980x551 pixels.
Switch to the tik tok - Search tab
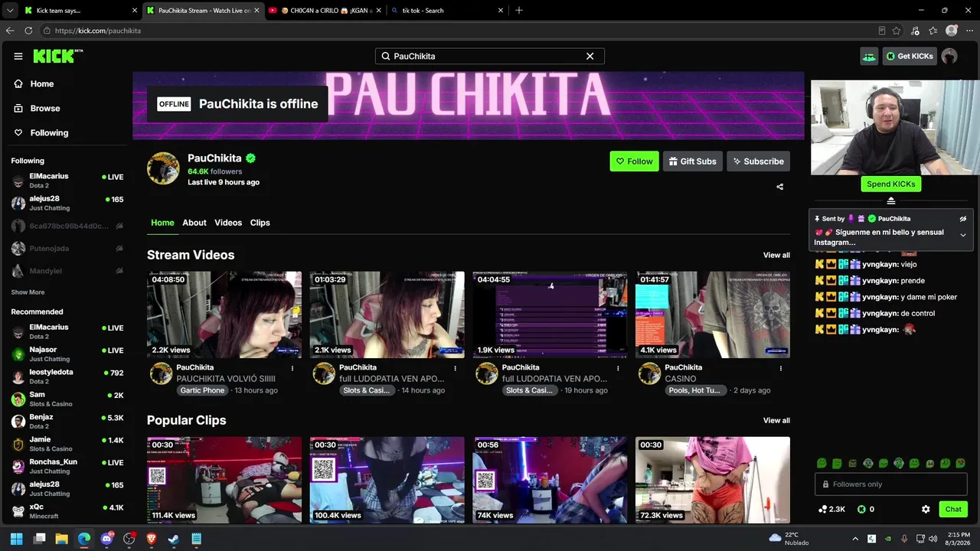[446, 11]
